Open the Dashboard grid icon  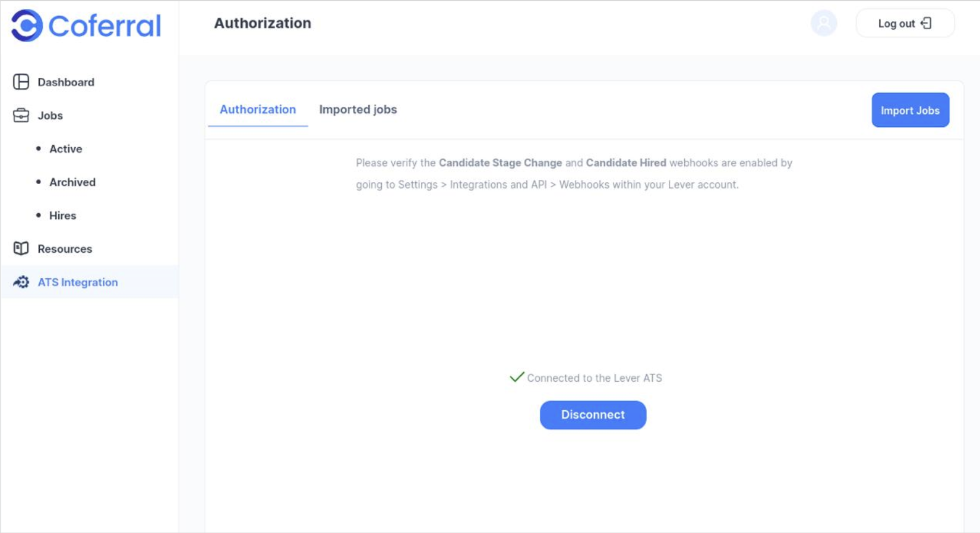[x=21, y=82]
